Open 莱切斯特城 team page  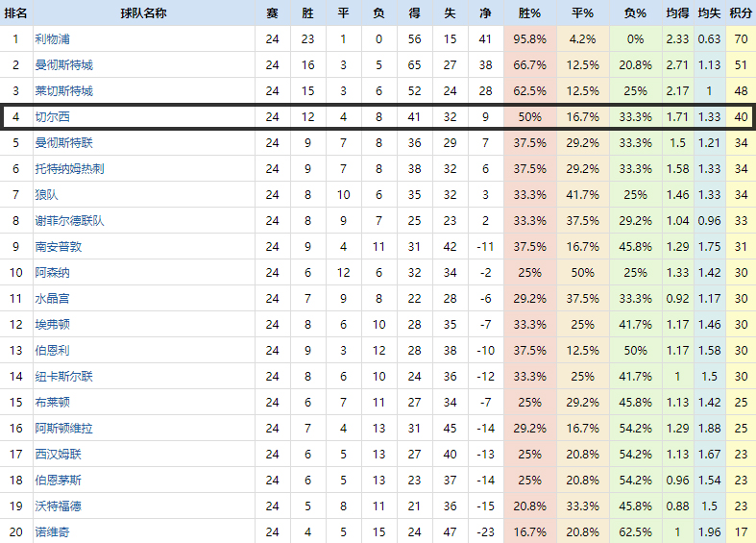[x=63, y=91]
